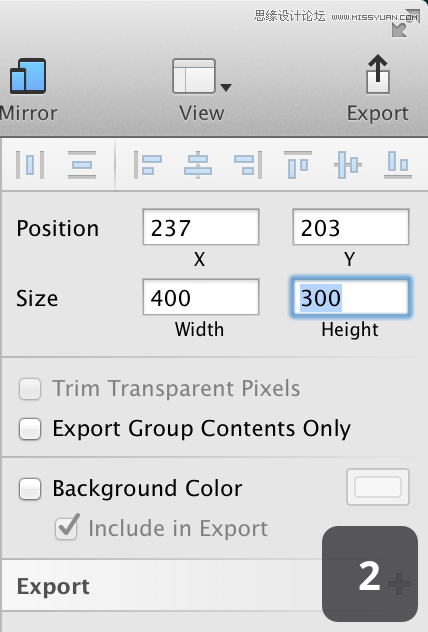The height and width of the screenshot is (632, 428).
Task: Exit fullscreen using the corner arrows icon
Action: point(405,23)
